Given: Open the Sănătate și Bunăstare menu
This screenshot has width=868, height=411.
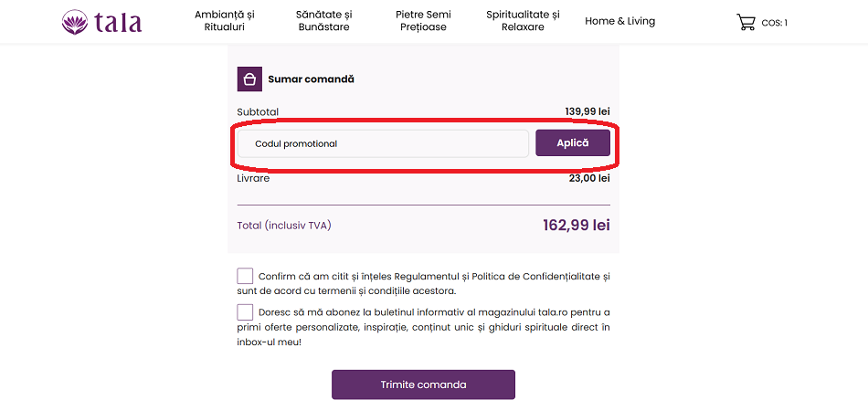Looking at the screenshot, I should (x=324, y=21).
